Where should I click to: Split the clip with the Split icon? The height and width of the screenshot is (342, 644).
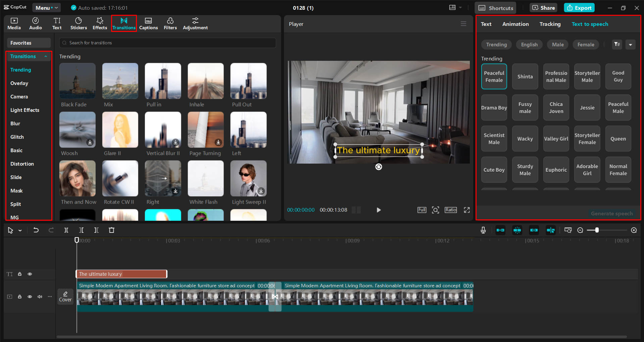pyautogui.click(x=66, y=230)
